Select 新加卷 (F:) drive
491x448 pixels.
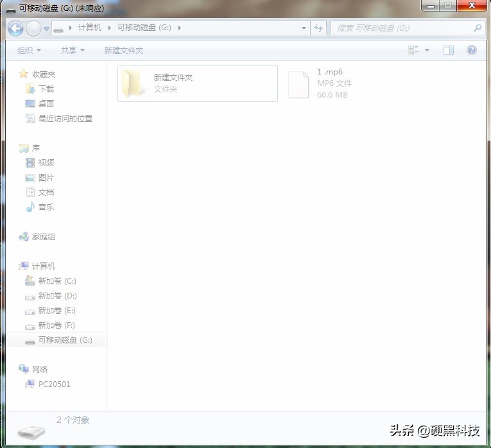(x=56, y=325)
